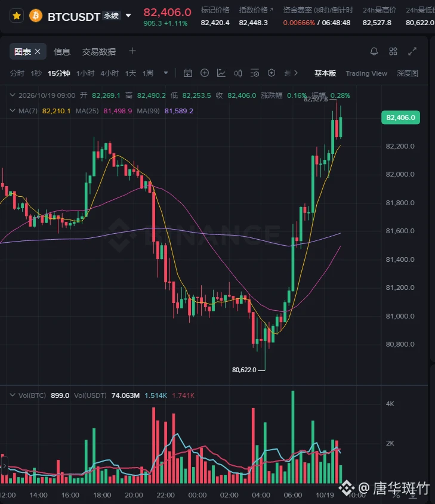Image resolution: width=435 pixels, height=504 pixels.
Task: Select the 1天 interval
Action: click(x=131, y=73)
